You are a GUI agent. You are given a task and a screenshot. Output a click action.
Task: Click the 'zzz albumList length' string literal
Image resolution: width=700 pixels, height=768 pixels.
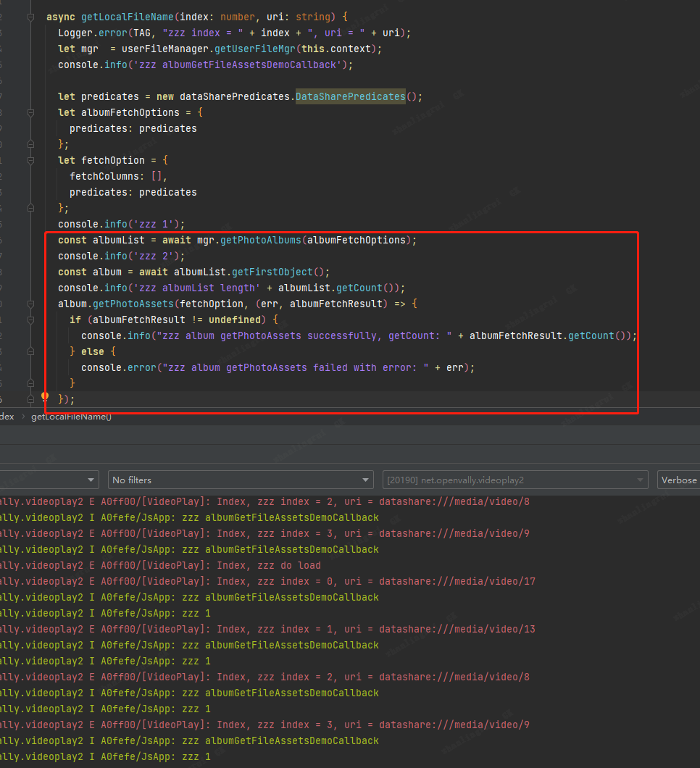tap(197, 288)
